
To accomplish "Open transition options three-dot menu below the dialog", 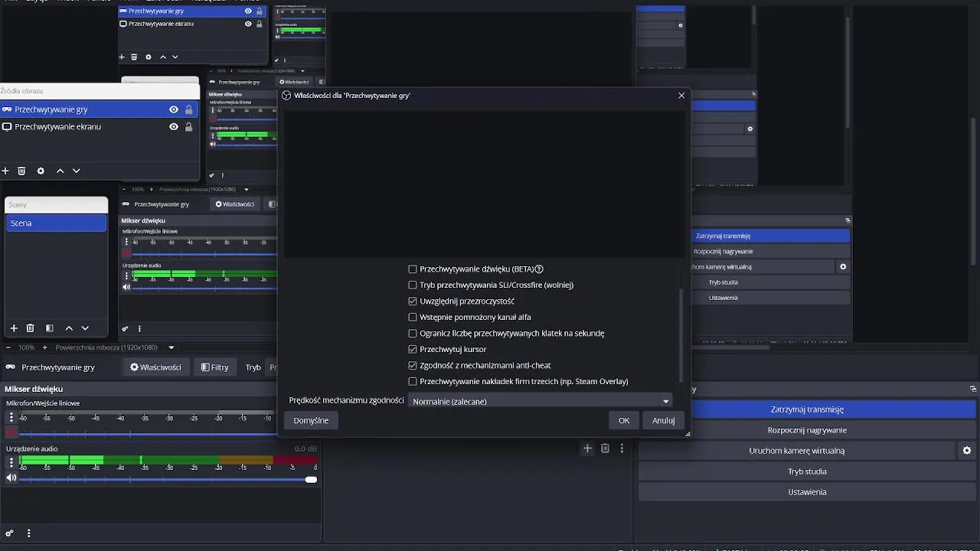I will click(x=622, y=448).
